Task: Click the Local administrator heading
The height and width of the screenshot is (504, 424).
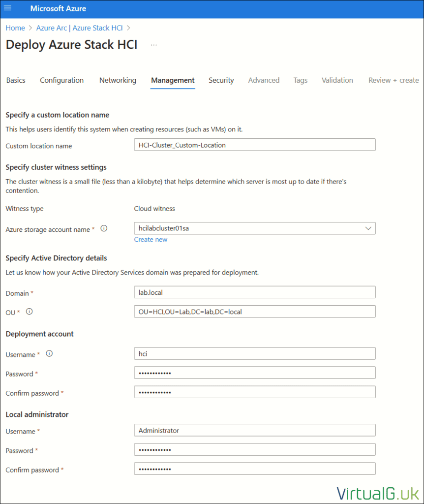Action: coord(37,414)
